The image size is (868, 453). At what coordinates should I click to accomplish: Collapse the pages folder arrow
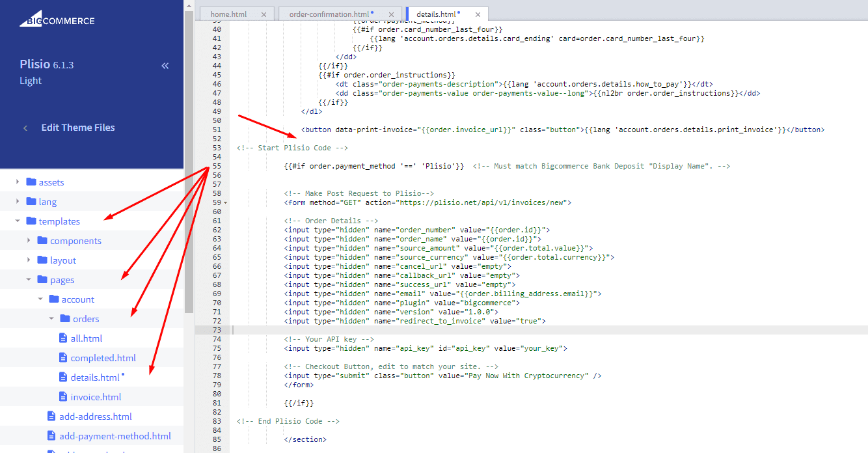29,280
